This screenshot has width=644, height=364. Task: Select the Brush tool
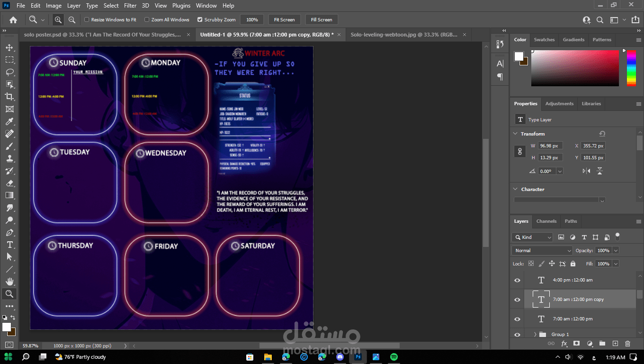(9, 146)
